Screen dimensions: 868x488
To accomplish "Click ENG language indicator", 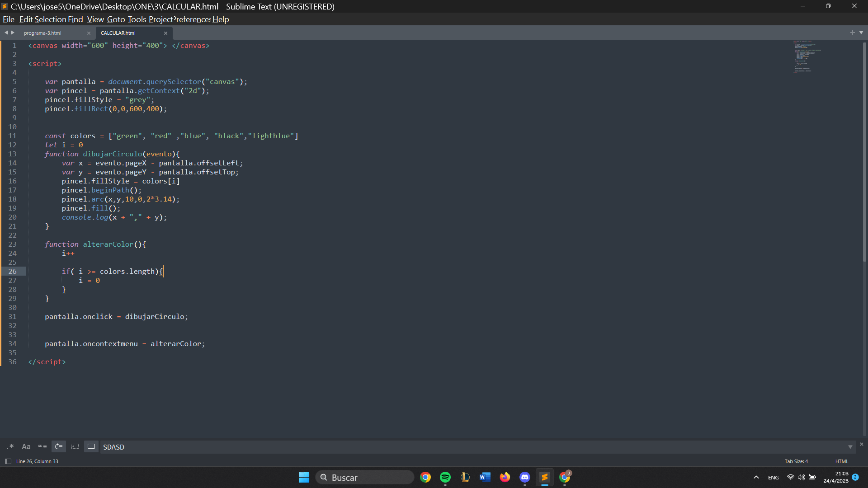I will [x=774, y=478].
